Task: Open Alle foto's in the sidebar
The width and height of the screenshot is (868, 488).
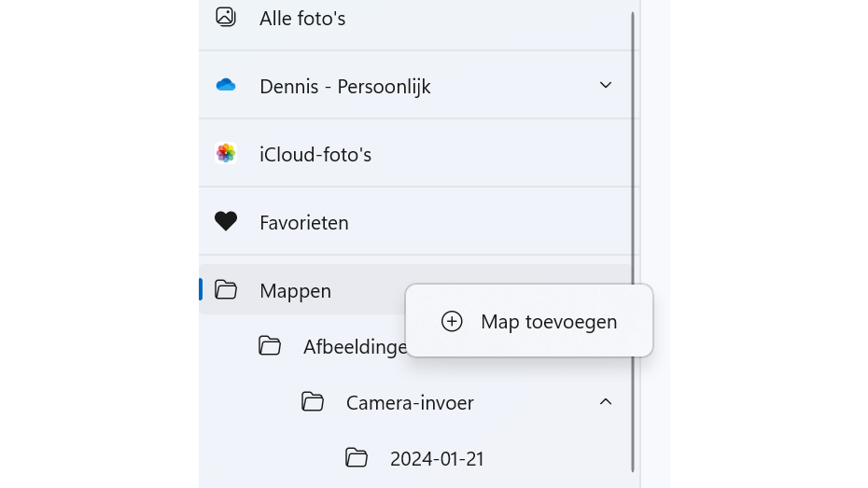Action: coord(302,19)
